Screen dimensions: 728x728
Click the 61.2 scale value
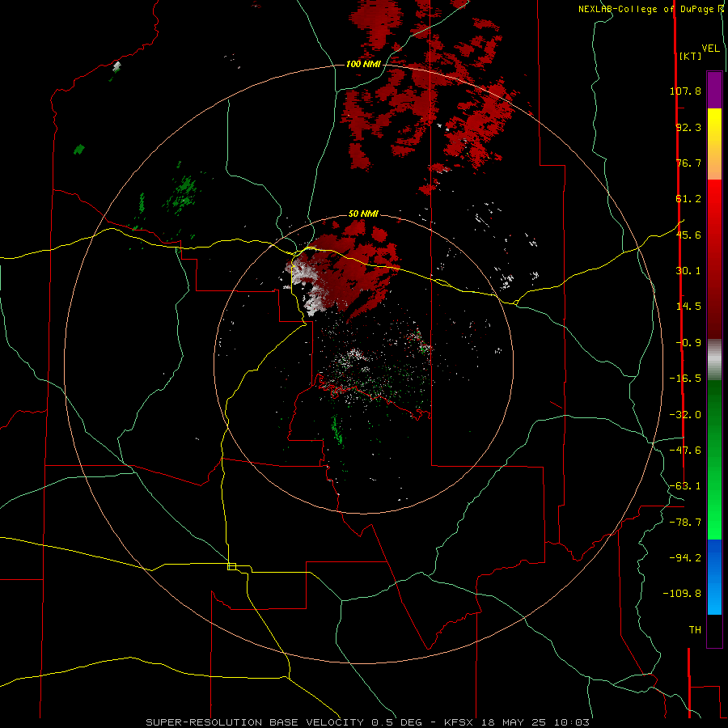point(688,199)
